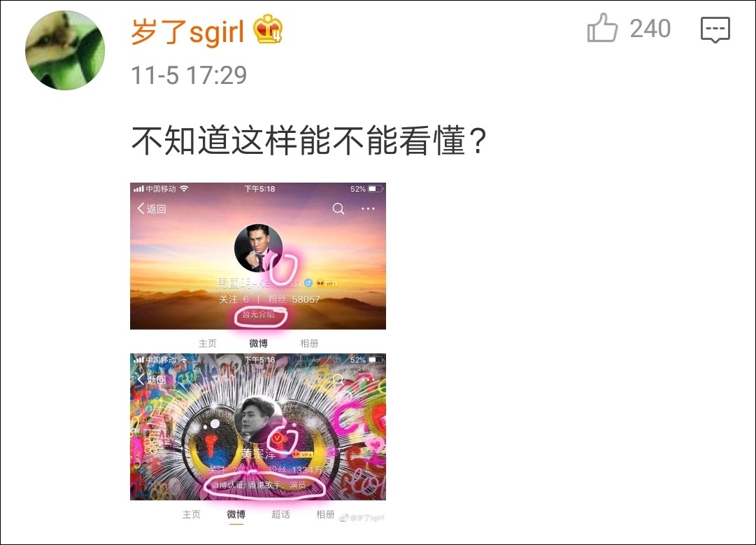The height and width of the screenshot is (545, 756).
Task: Tap the search icon in top screenshot
Action: tap(338, 208)
